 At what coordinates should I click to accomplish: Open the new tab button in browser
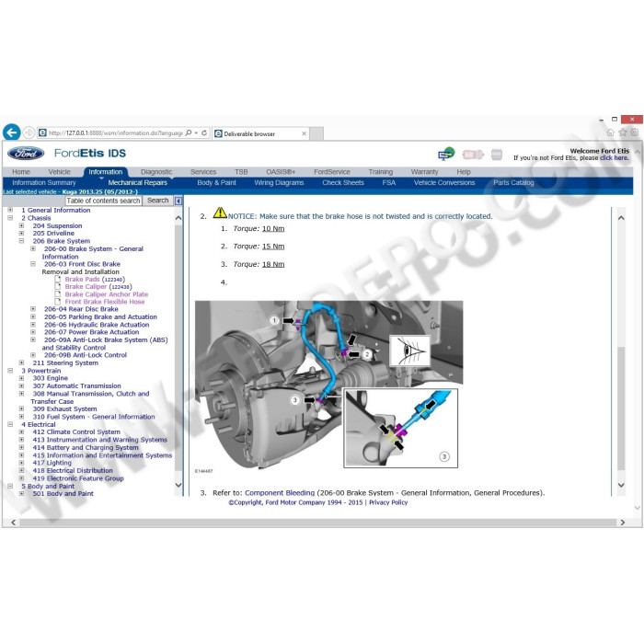click(316, 133)
